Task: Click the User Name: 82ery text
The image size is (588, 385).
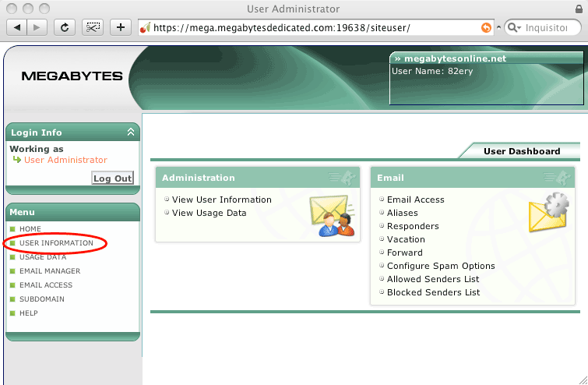Action: tap(432, 71)
